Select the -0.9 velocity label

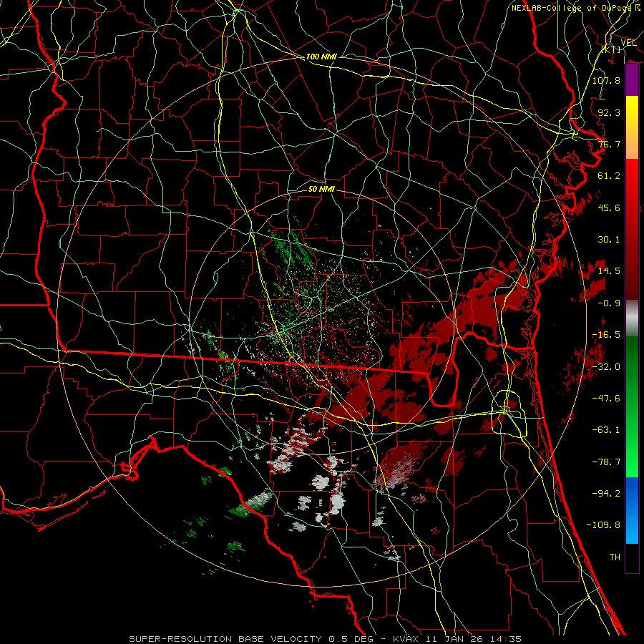tap(609, 303)
